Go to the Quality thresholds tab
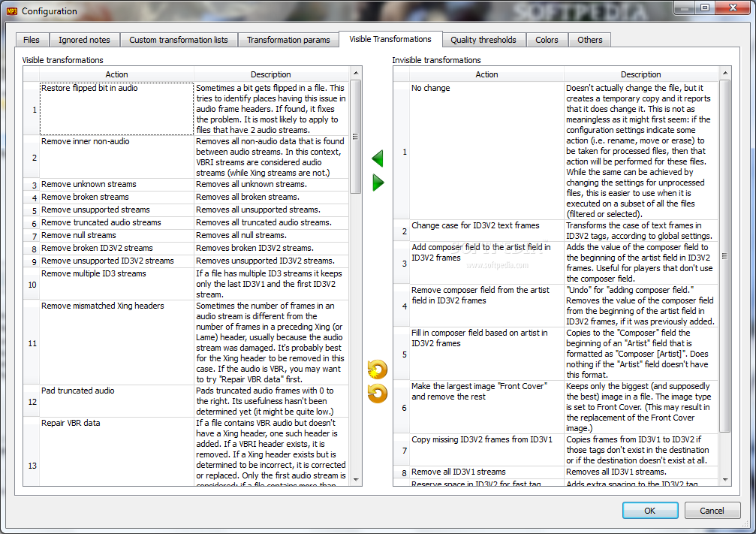 click(x=483, y=40)
